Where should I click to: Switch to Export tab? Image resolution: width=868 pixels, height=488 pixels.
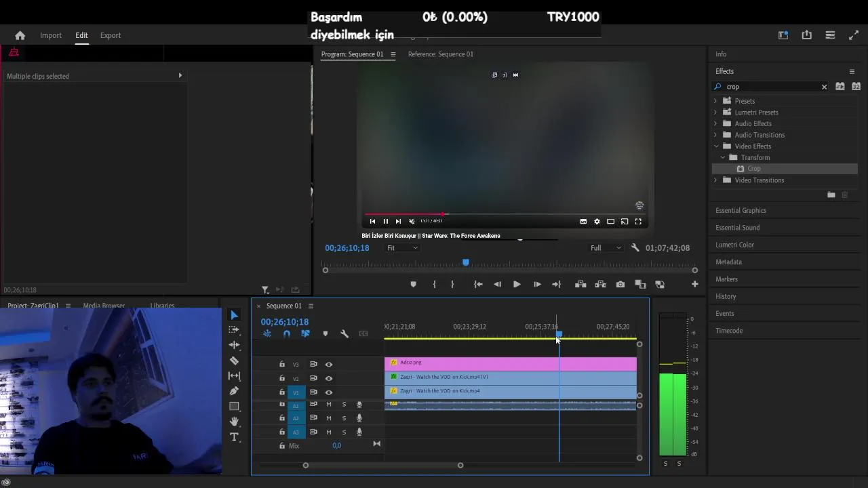111,35
